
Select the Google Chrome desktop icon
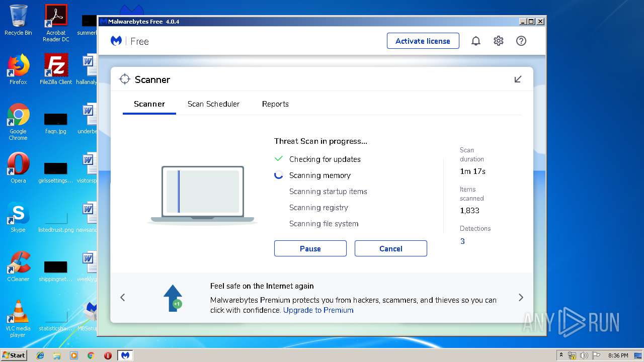click(x=18, y=121)
